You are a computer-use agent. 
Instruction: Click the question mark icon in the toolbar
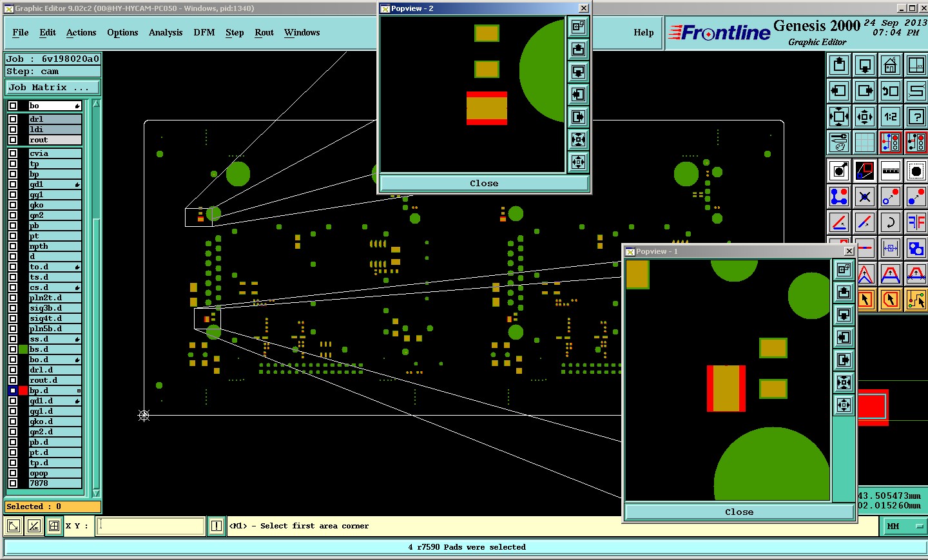coord(916,117)
